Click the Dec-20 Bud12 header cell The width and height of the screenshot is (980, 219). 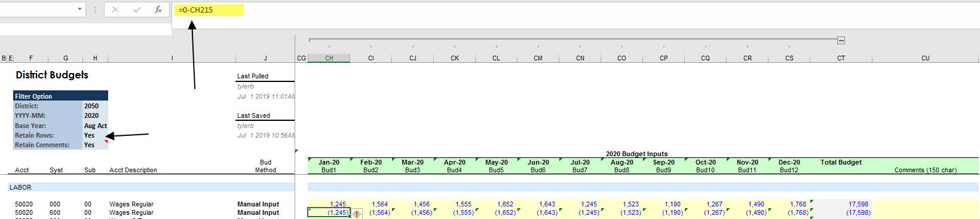coord(789,166)
